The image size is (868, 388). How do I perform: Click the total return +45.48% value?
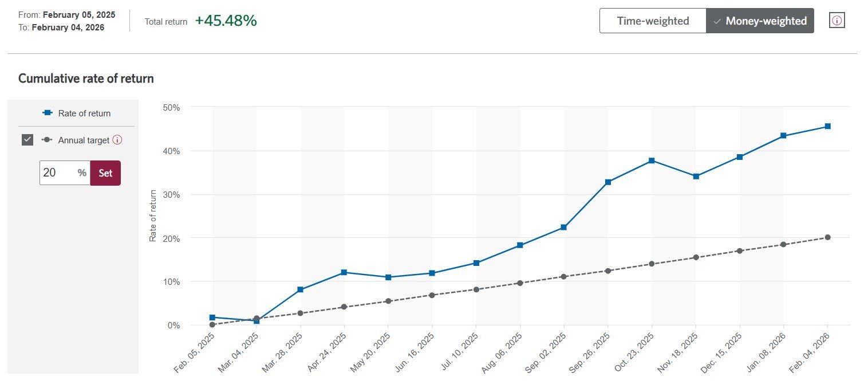click(226, 21)
